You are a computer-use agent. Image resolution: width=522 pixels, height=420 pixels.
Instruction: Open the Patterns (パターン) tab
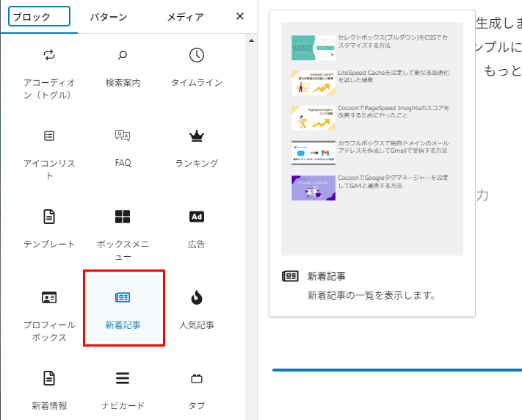pos(109,17)
